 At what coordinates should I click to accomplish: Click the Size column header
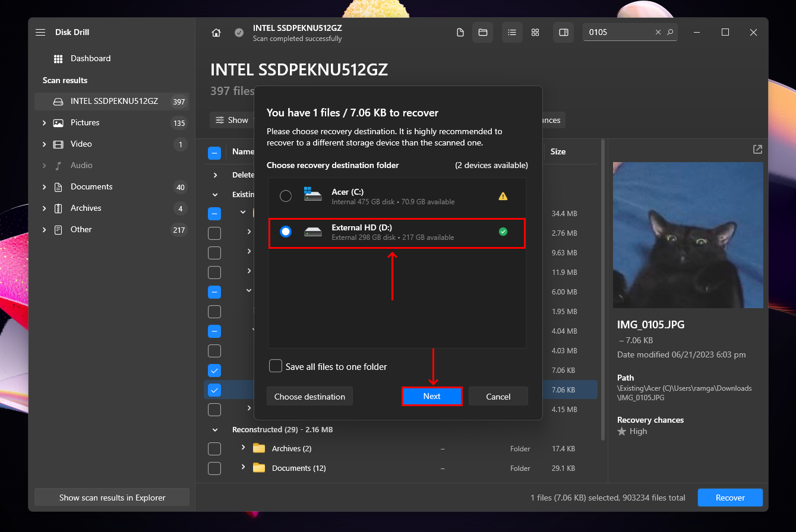[558, 152]
